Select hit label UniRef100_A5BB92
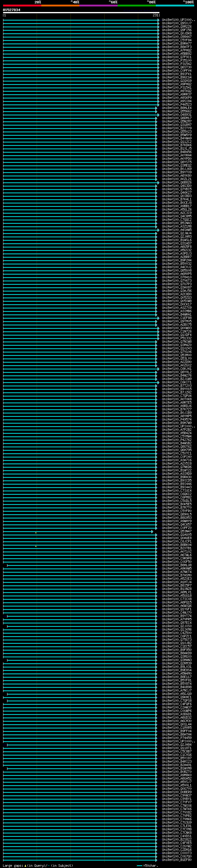197x868 pixels. (x=177, y=54)
